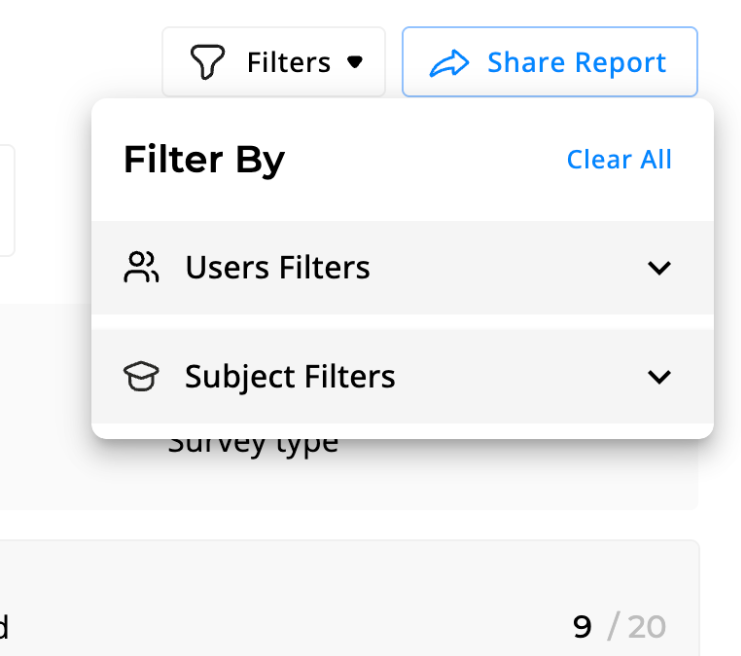Click the white box at the left edge
Screen dimensions: 741x656
(6, 200)
